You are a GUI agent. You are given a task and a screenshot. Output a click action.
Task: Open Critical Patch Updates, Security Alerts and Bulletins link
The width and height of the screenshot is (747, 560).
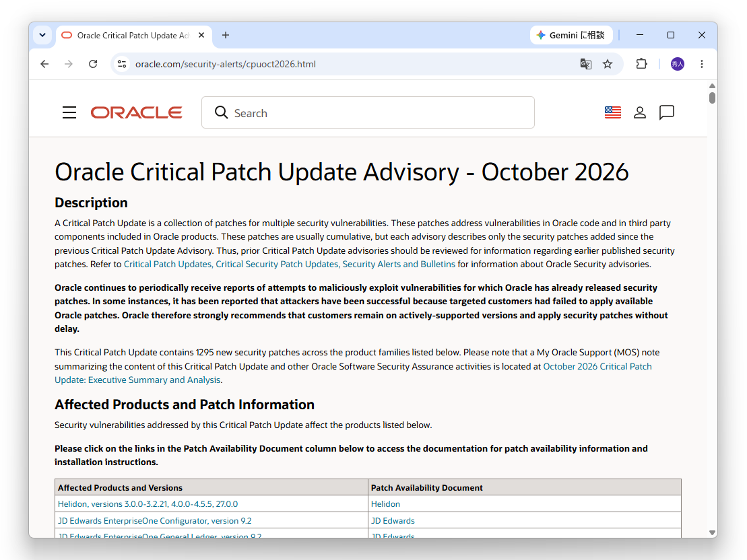tap(289, 265)
